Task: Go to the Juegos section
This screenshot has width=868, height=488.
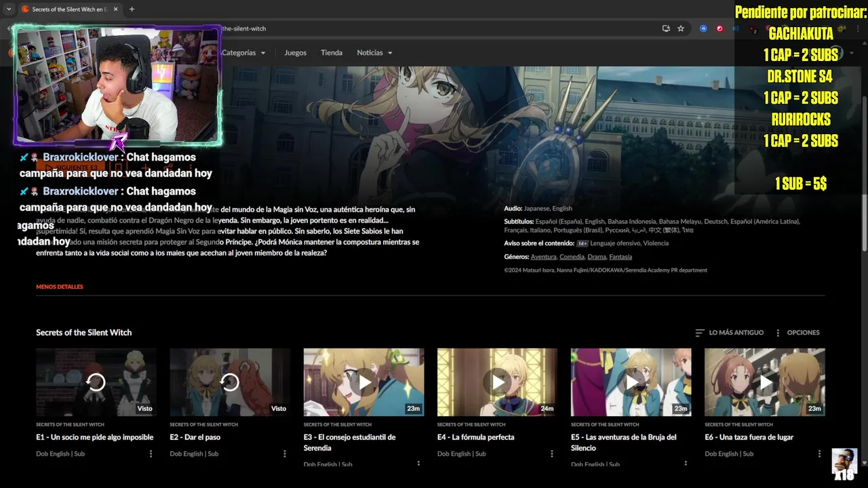Action: (x=295, y=53)
